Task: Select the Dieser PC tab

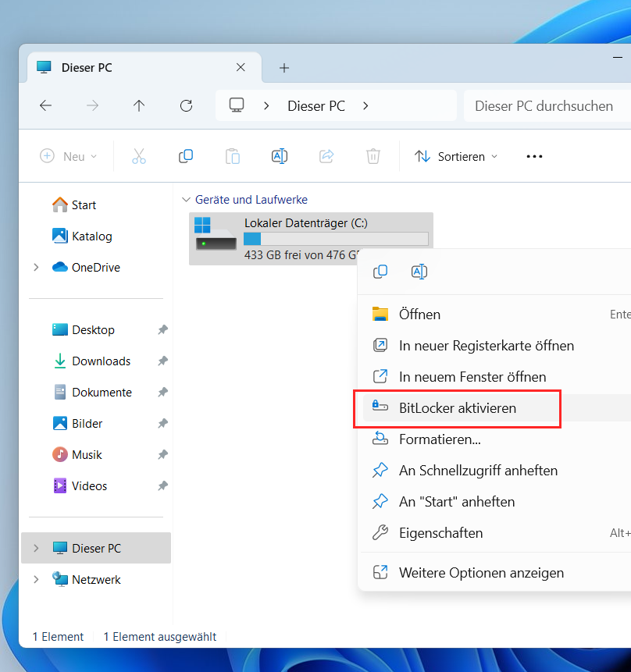Action: (144, 67)
